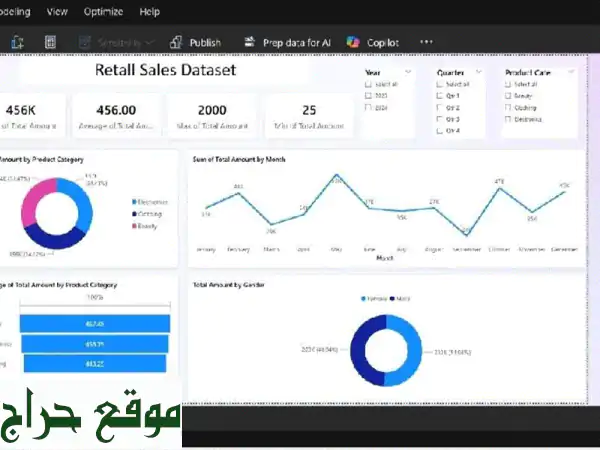Click the May peak point on line chart
The height and width of the screenshot is (450, 600).
click(x=337, y=176)
